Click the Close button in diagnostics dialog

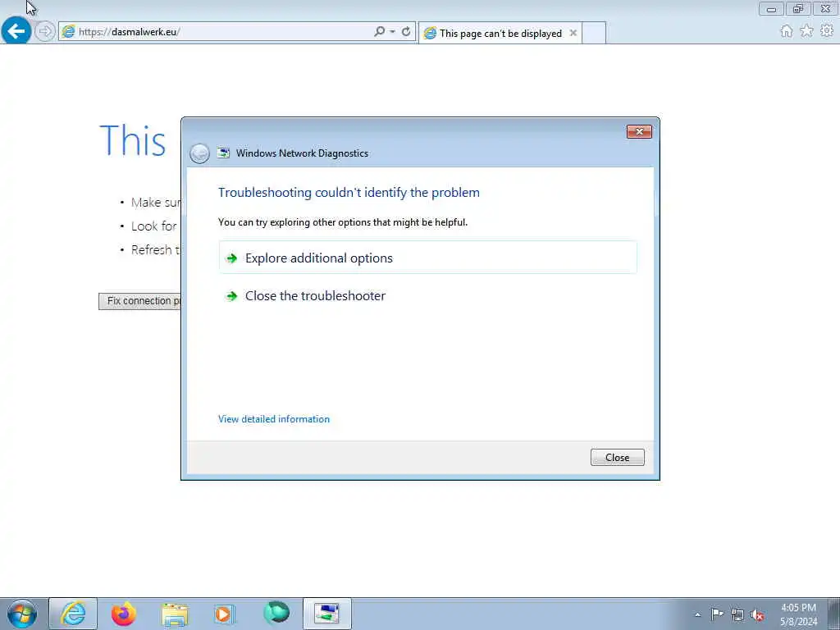tap(617, 458)
